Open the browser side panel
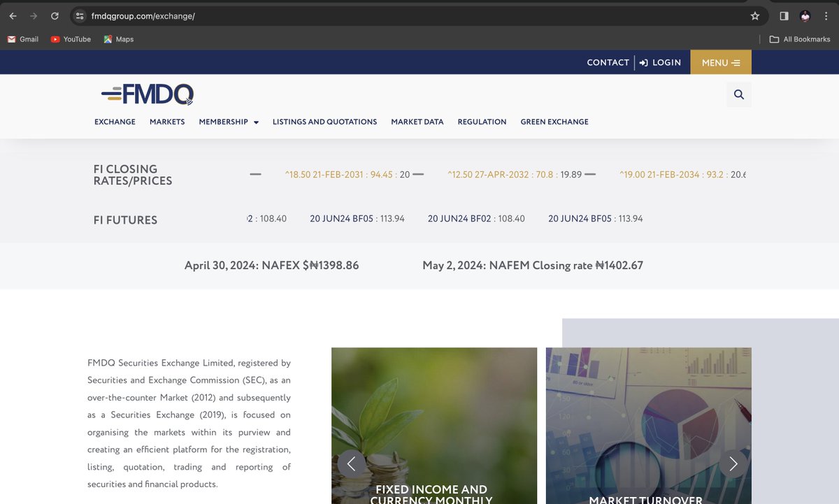The height and width of the screenshot is (504, 839). tap(784, 16)
